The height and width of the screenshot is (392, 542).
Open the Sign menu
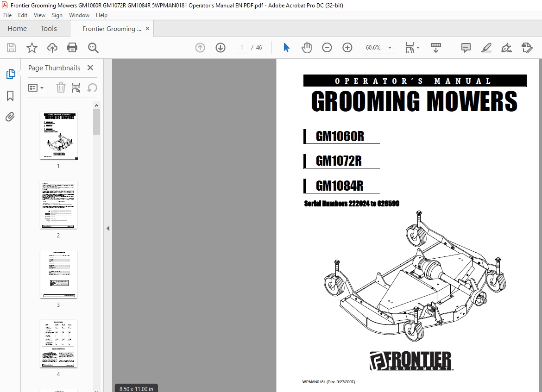pos(57,15)
